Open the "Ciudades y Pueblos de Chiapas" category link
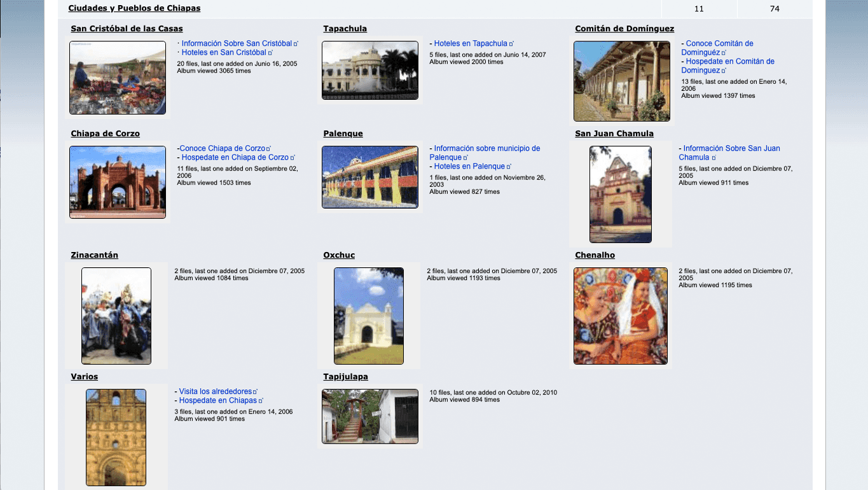The image size is (868, 490). pyautogui.click(x=134, y=8)
